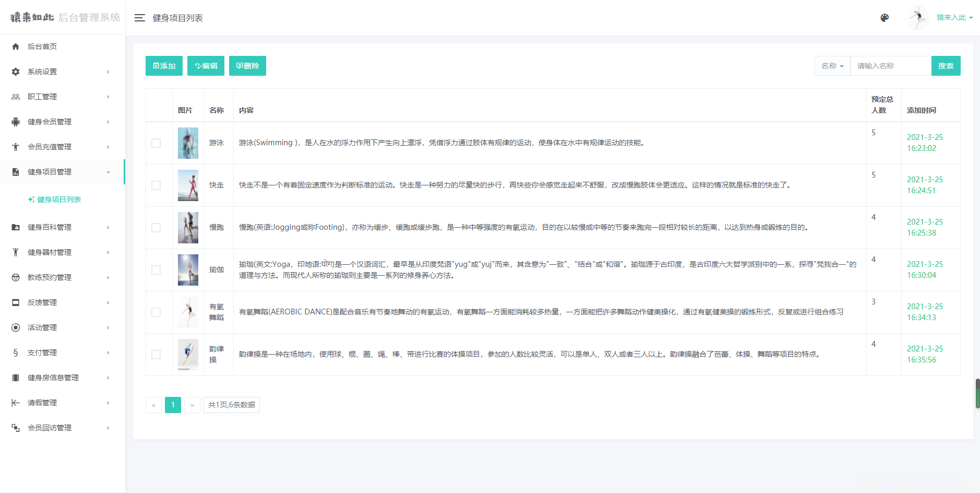Open the 反馈管理 menu
980x493 pixels.
click(63, 302)
